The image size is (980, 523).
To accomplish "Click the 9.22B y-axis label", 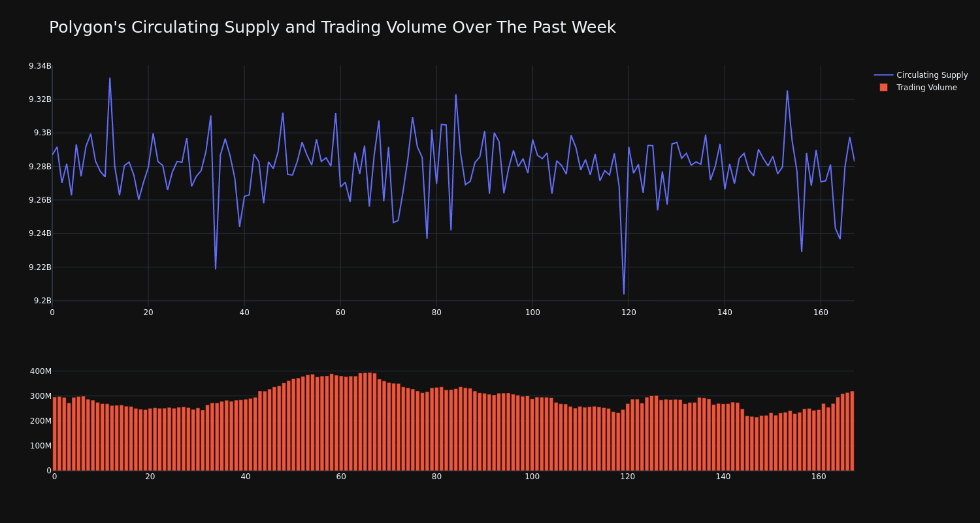I will pos(40,267).
